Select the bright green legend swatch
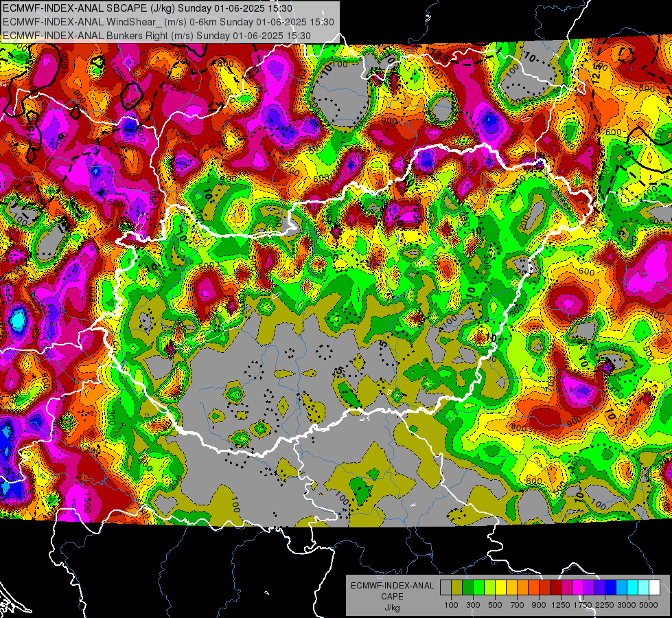672x618 pixels. (x=478, y=588)
